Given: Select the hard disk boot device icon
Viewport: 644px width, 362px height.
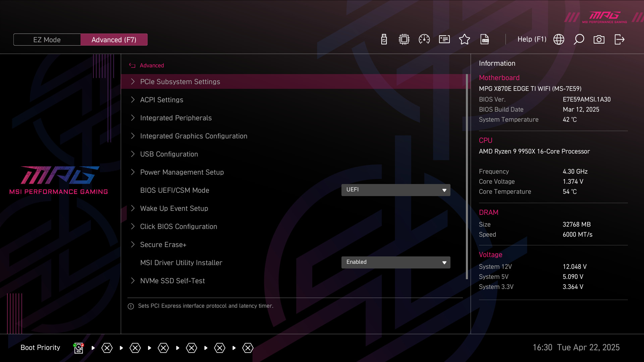Looking at the screenshot, I should 78,348.
